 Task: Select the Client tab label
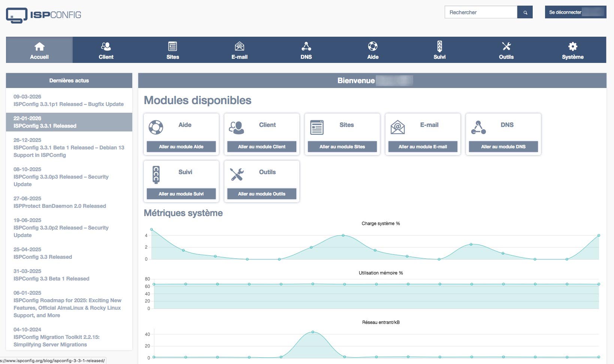[x=106, y=57]
